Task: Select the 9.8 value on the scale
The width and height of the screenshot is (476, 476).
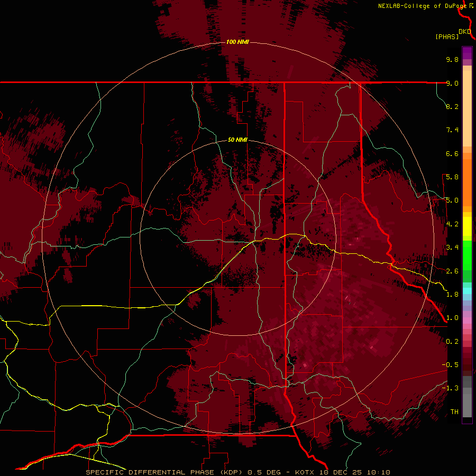Action: 452,59
